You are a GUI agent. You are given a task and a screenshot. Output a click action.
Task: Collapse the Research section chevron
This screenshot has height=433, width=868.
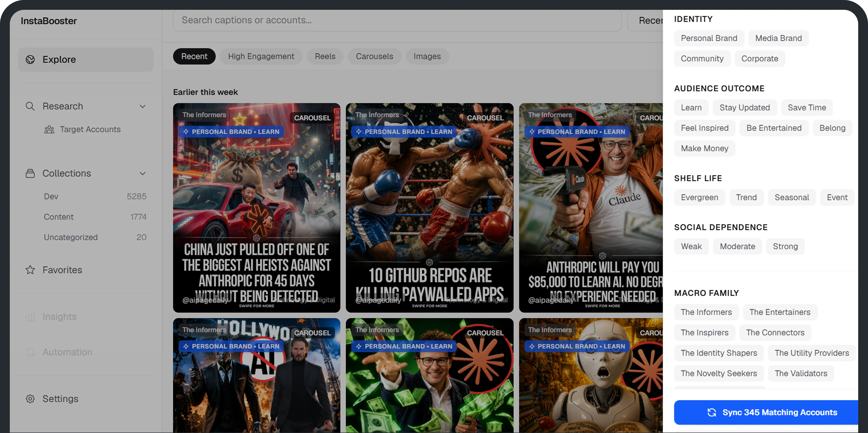tap(143, 107)
